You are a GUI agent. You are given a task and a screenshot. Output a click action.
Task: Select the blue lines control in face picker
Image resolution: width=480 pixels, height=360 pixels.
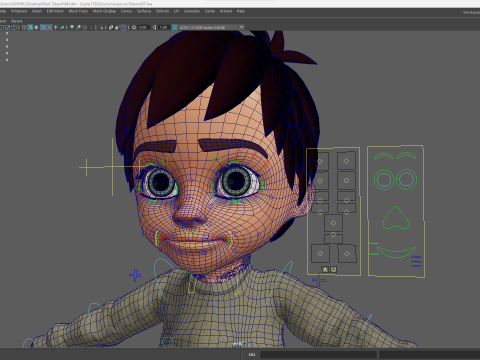tap(417, 261)
